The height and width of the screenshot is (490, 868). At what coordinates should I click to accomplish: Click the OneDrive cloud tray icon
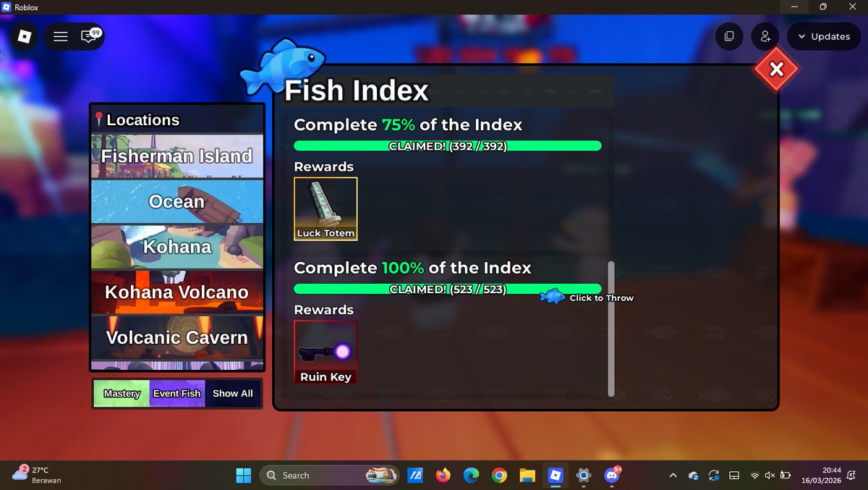tap(694, 476)
